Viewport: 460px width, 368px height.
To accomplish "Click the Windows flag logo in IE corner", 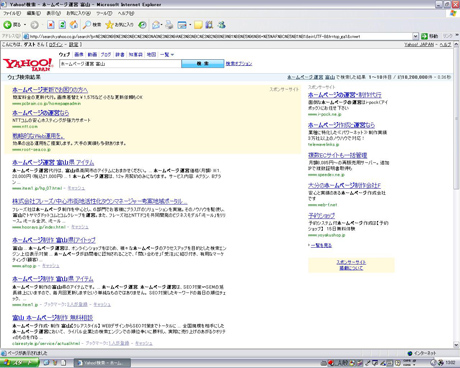I will pos(453,13).
